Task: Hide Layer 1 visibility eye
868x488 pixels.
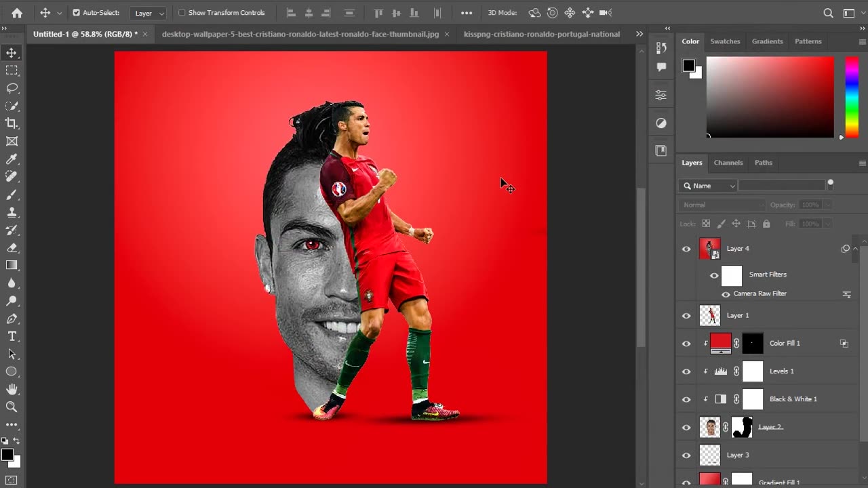Action: (686, 315)
